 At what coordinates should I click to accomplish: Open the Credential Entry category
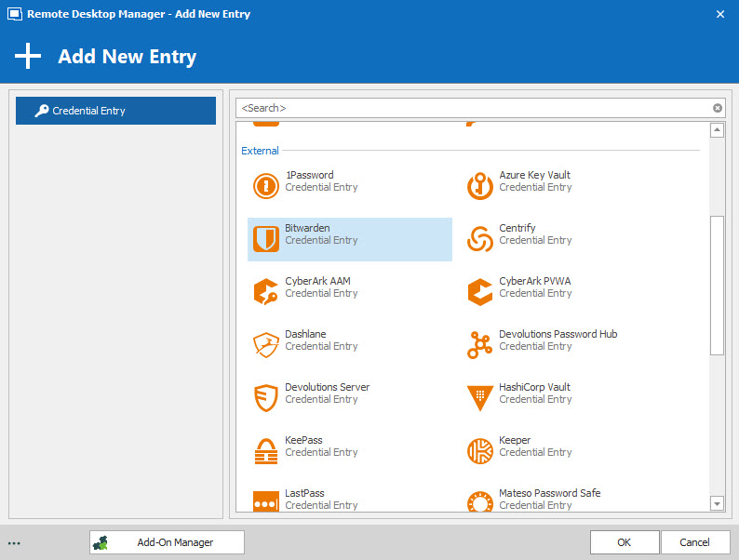(x=116, y=111)
